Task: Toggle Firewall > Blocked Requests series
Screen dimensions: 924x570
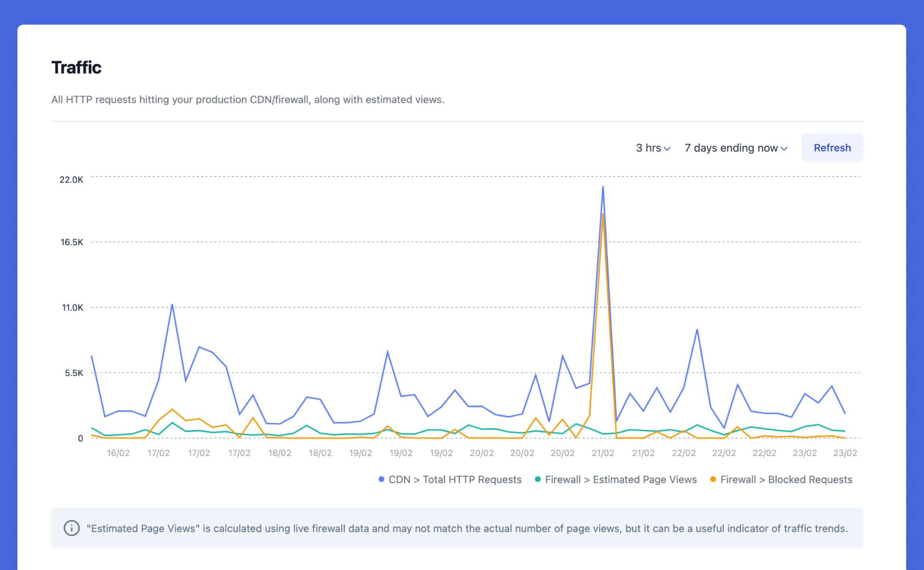Action: point(786,479)
